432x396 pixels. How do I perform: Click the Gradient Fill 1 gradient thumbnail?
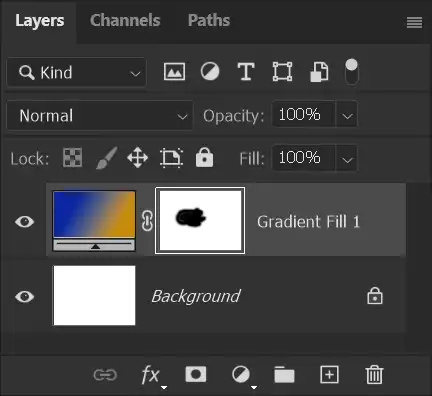click(94, 220)
